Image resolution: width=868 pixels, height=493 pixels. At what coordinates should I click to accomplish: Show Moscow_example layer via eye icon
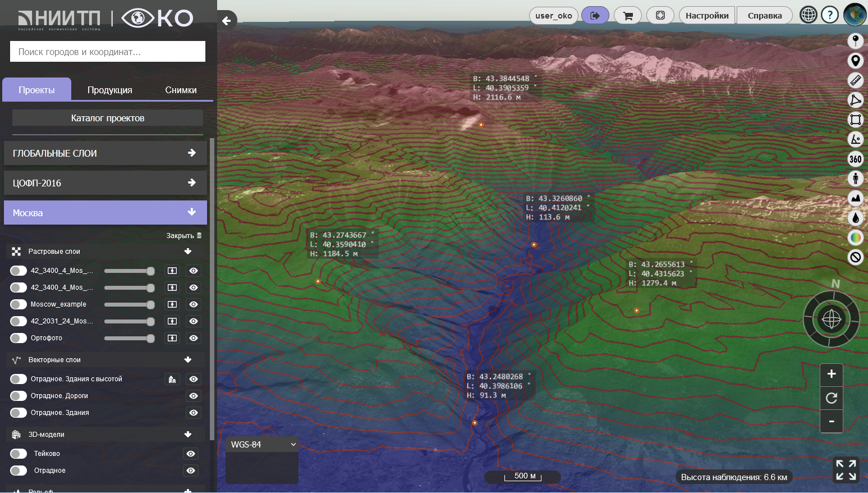tap(194, 304)
